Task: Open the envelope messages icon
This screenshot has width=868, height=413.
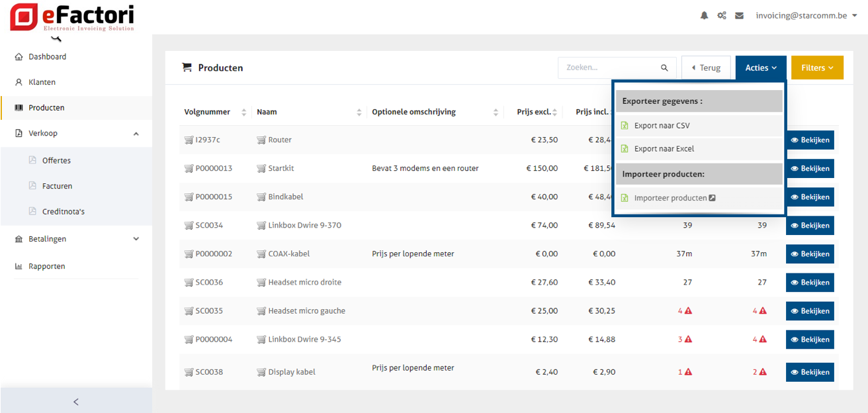Action: tap(739, 16)
